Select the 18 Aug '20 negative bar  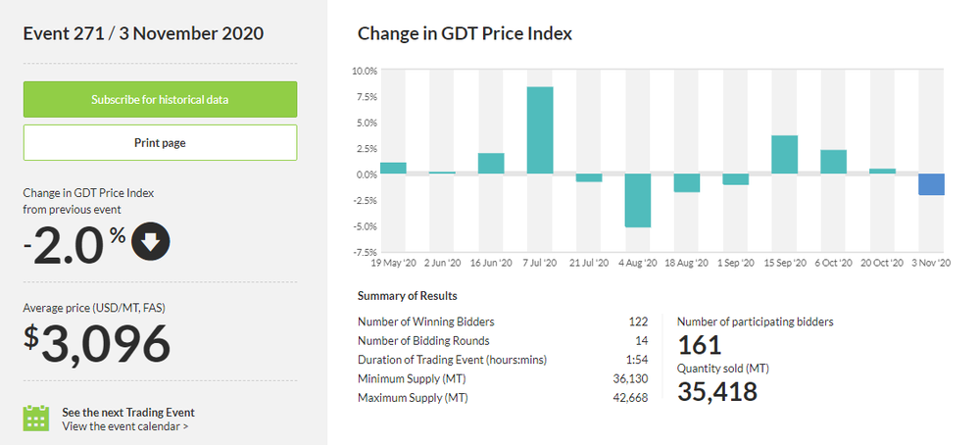tap(687, 183)
